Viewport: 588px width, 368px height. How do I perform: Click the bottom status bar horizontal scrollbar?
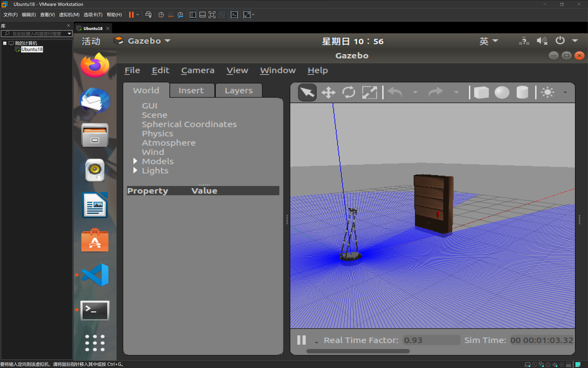tap(358, 351)
